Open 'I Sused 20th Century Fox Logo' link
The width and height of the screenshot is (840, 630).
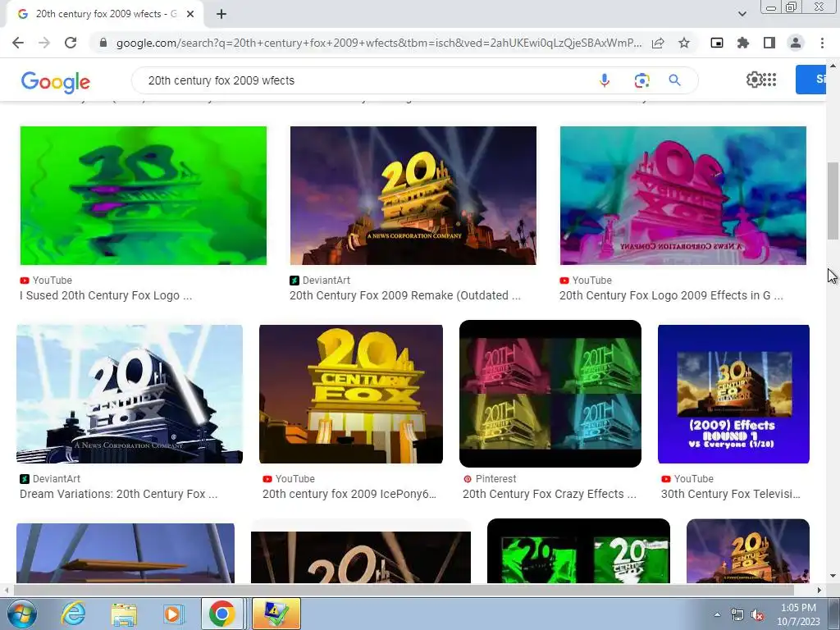click(x=106, y=295)
